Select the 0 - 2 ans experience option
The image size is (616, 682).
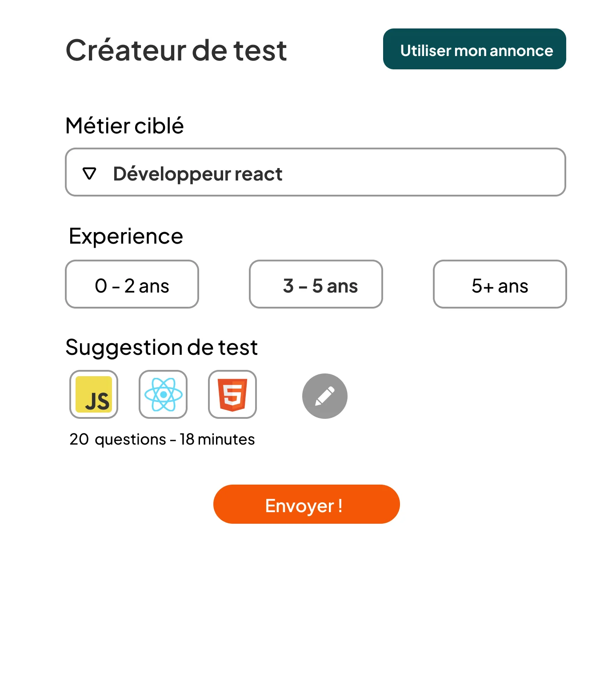132,285
